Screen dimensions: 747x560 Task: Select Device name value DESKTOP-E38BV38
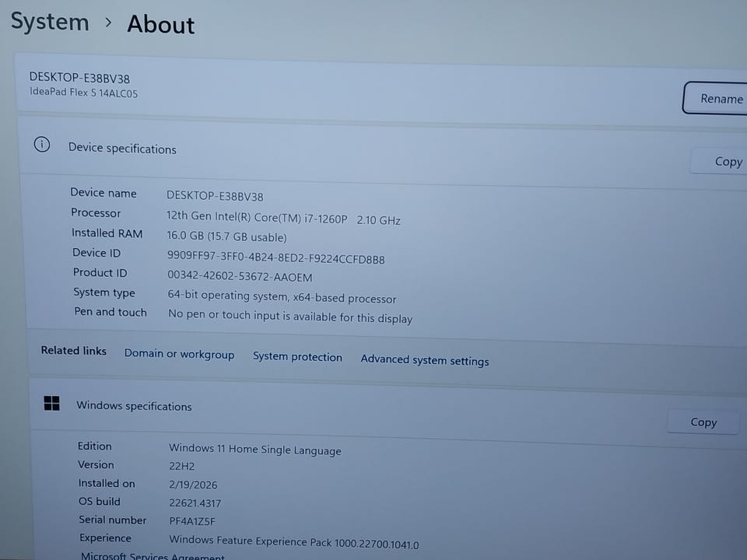click(215, 196)
